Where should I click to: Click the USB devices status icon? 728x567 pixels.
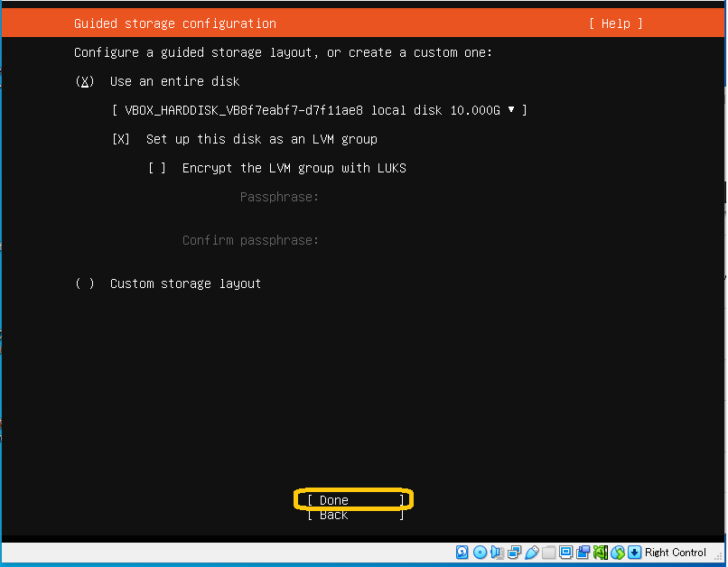pos(531,553)
